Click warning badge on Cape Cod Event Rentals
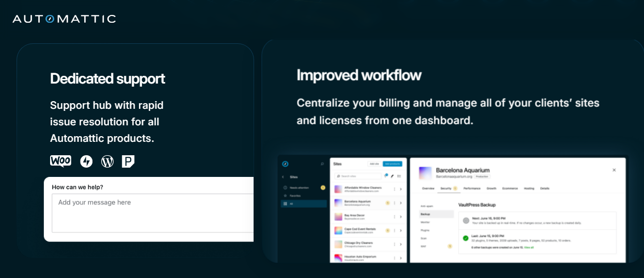644x278 pixels. [x=387, y=230]
